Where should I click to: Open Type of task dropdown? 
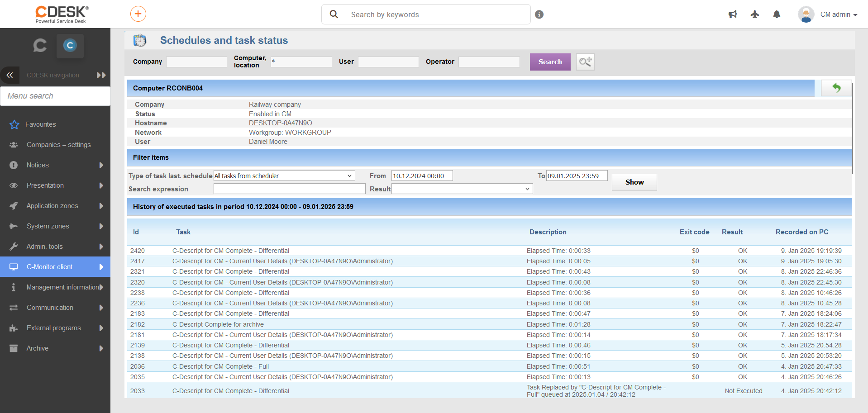click(x=284, y=176)
